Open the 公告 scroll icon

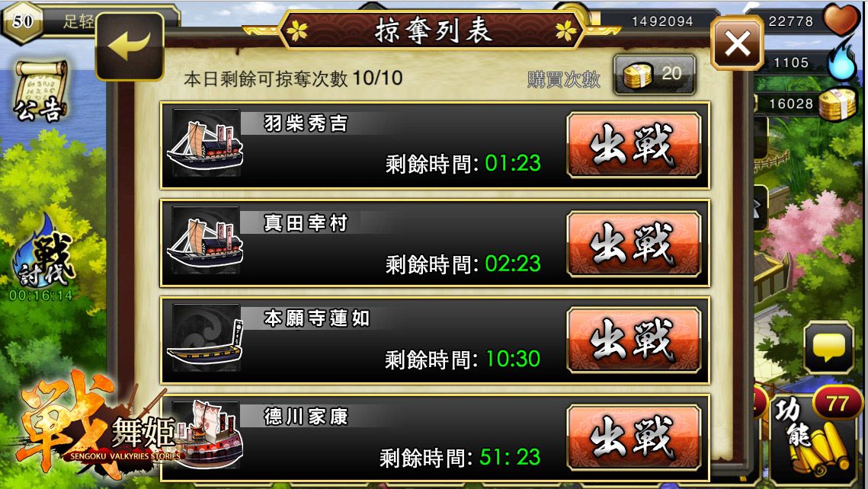40,91
